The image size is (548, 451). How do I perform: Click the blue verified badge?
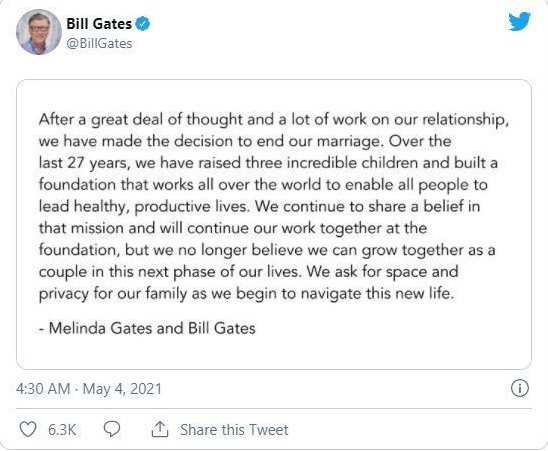coord(143,24)
